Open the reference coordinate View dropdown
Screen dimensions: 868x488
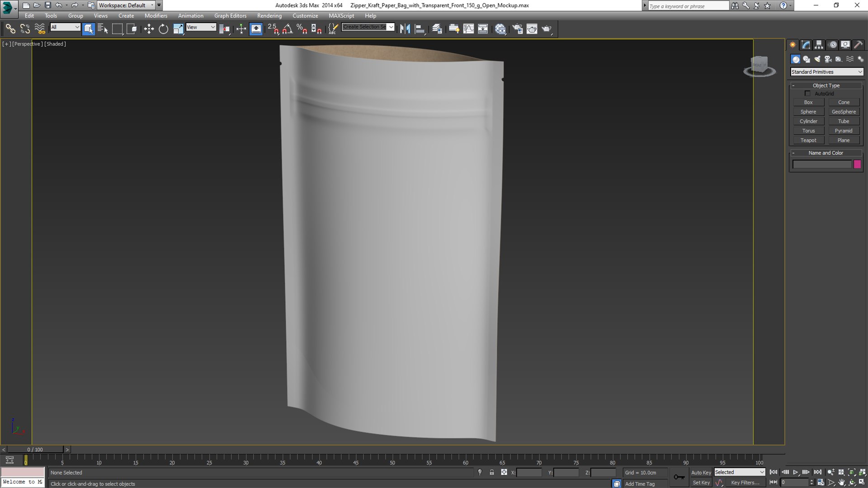coord(201,27)
